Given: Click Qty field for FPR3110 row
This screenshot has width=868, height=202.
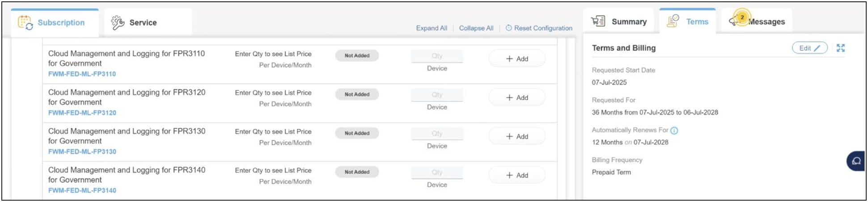Looking at the screenshot, I should 437,56.
